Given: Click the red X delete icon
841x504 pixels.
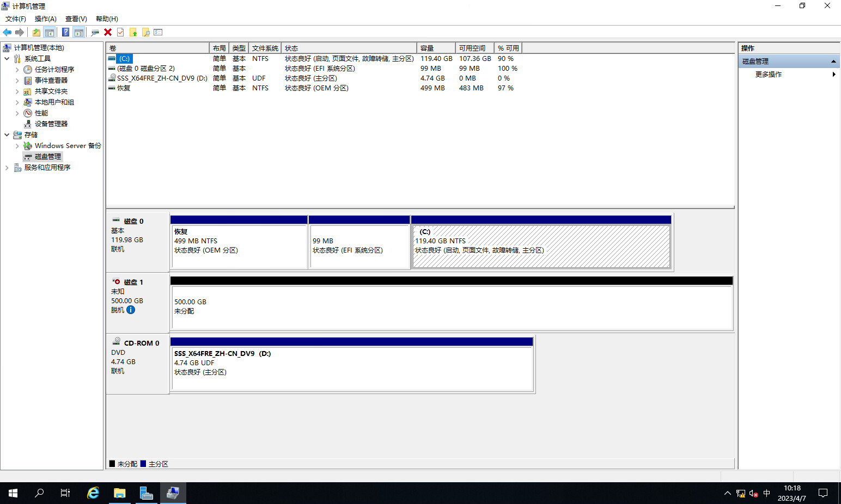Looking at the screenshot, I should tap(108, 33).
